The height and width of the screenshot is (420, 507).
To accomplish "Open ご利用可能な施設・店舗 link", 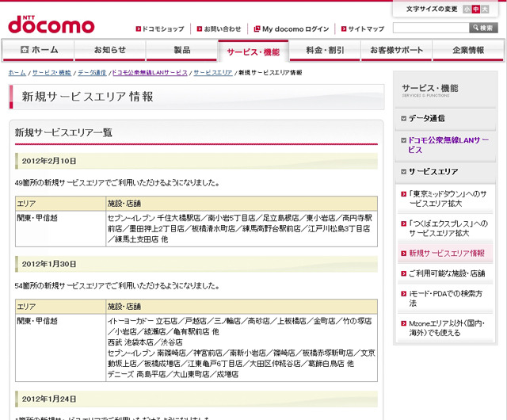I will (447, 273).
